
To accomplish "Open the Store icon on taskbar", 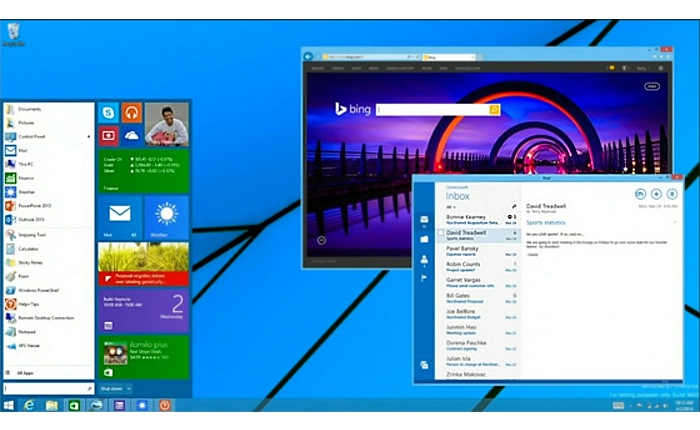I will (74, 405).
